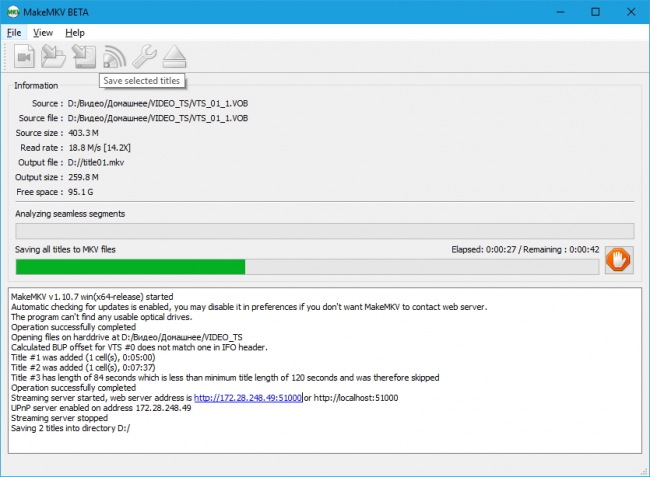Click the Source file path value
The image size is (650, 477).
click(x=158, y=118)
